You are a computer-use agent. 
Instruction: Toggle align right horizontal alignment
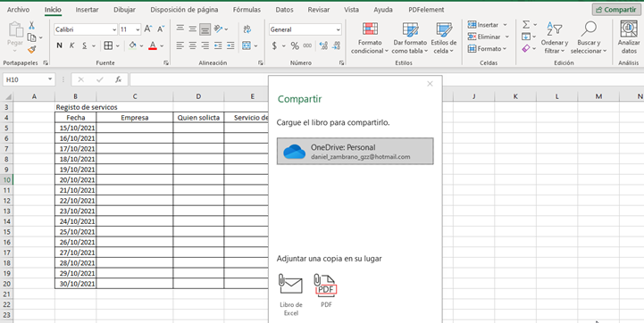(x=205, y=46)
